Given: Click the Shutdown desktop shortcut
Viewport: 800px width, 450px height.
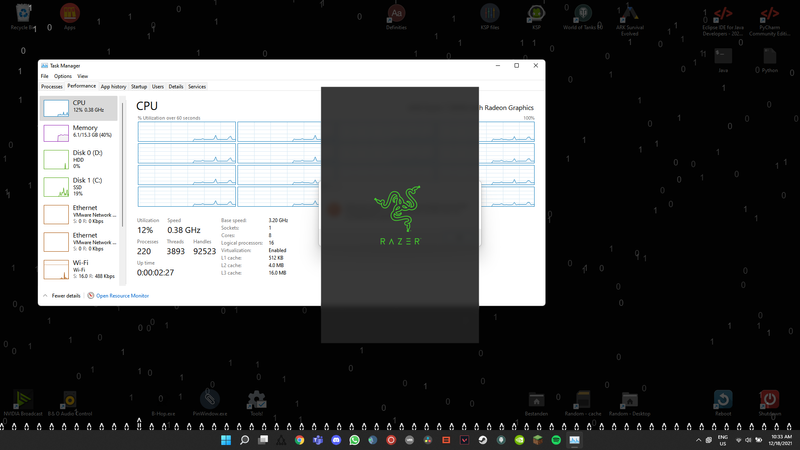Looking at the screenshot, I should click(769, 403).
